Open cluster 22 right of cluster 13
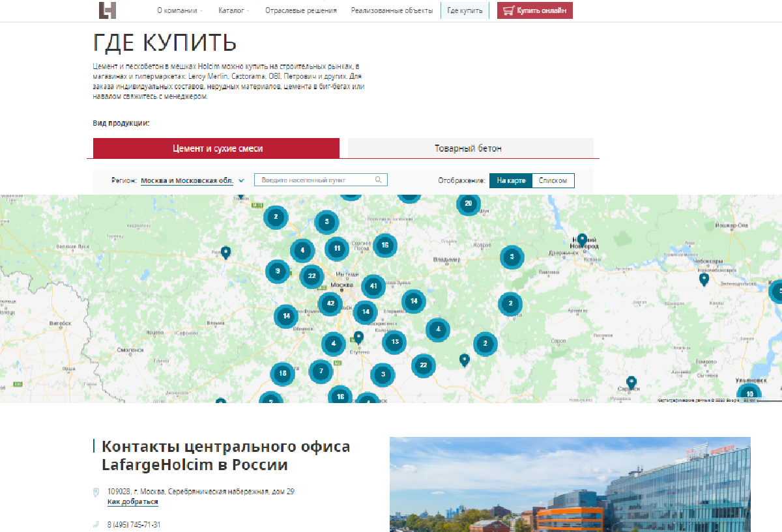This screenshot has height=532, width=782. (x=424, y=365)
